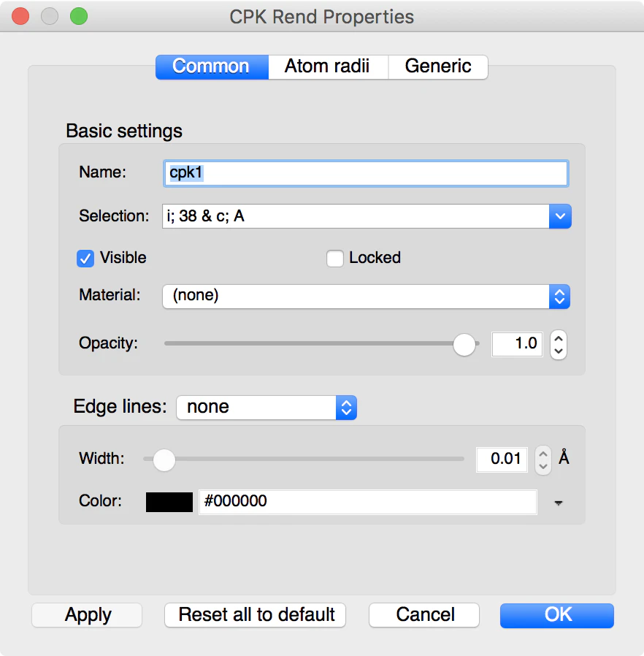Cancel the CPK Rend Properties dialog
This screenshot has height=656, width=644.
point(424,615)
